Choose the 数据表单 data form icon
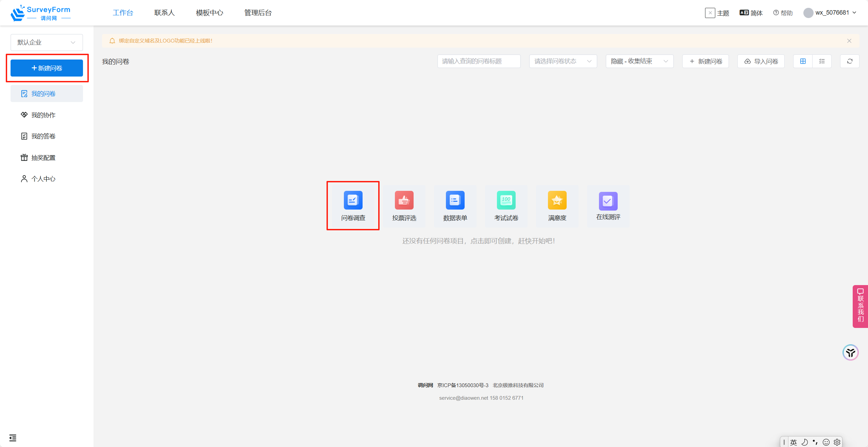 [x=455, y=200]
